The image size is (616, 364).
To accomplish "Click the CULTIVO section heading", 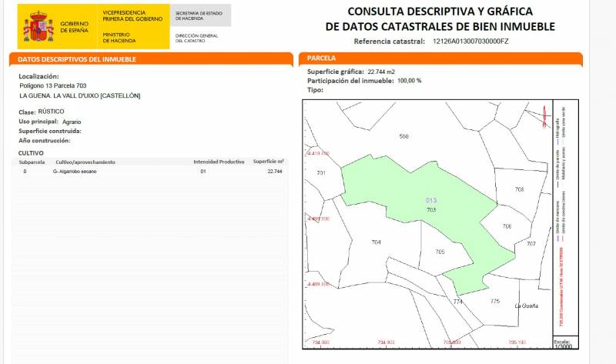I will (x=31, y=153).
